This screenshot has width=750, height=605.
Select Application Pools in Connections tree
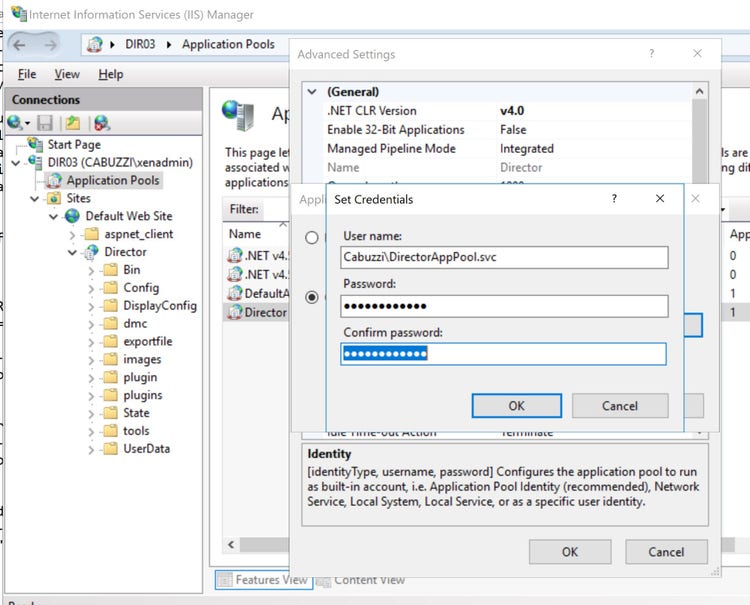click(113, 180)
